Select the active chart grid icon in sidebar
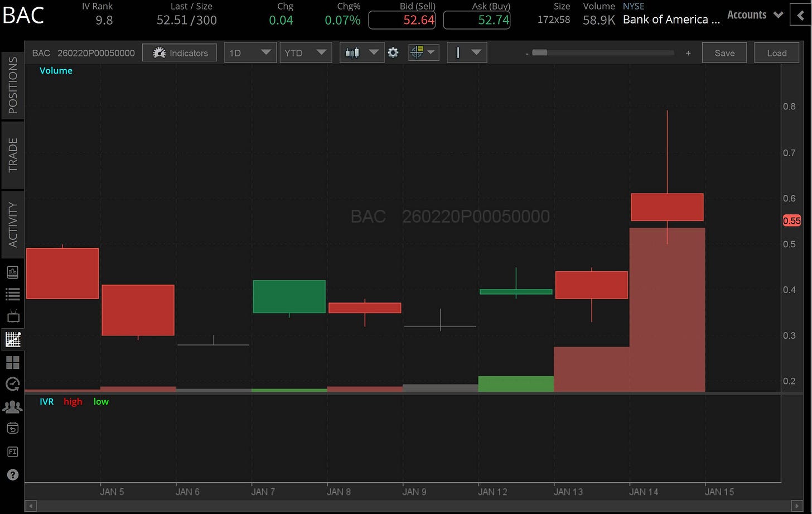The width and height of the screenshot is (812, 514). (12, 339)
